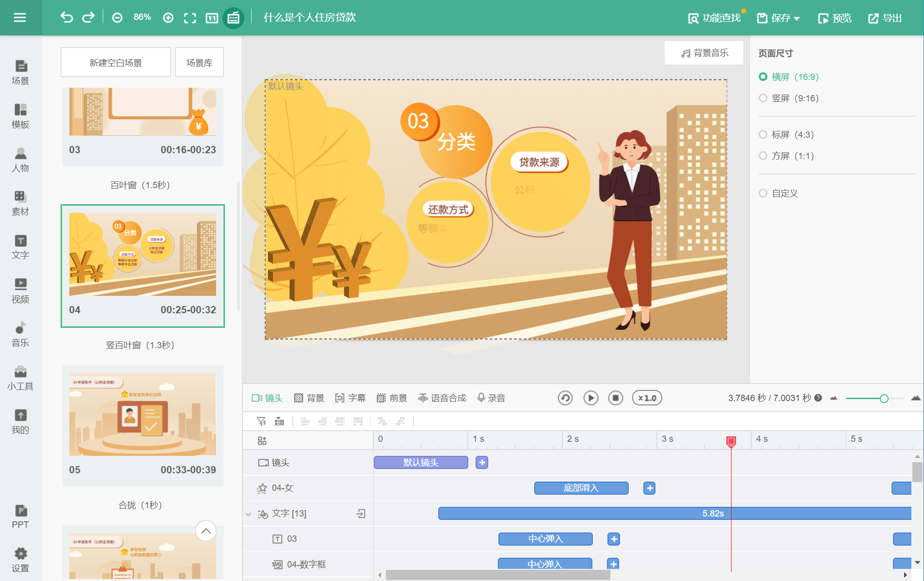Click 导出 export button
The width and height of the screenshot is (924, 581).
[885, 18]
